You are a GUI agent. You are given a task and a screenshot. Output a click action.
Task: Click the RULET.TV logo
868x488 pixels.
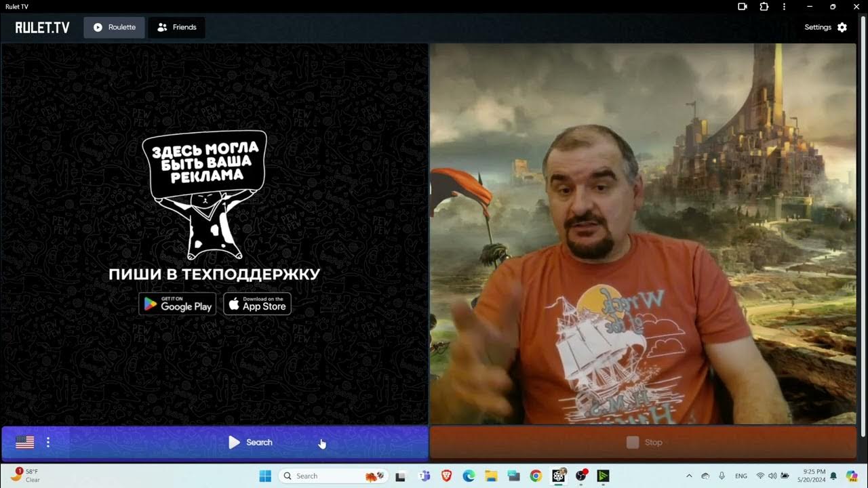point(42,27)
